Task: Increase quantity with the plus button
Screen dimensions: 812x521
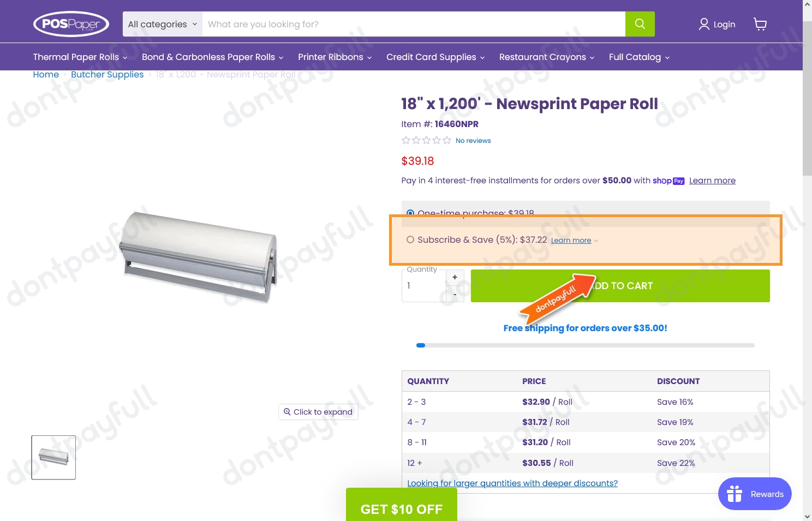Action: tap(455, 277)
